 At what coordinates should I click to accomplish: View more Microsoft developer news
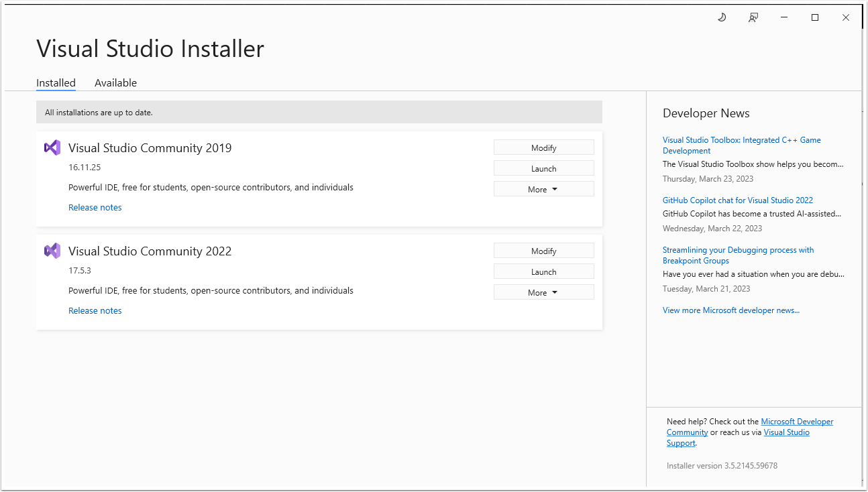pyautogui.click(x=731, y=310)
